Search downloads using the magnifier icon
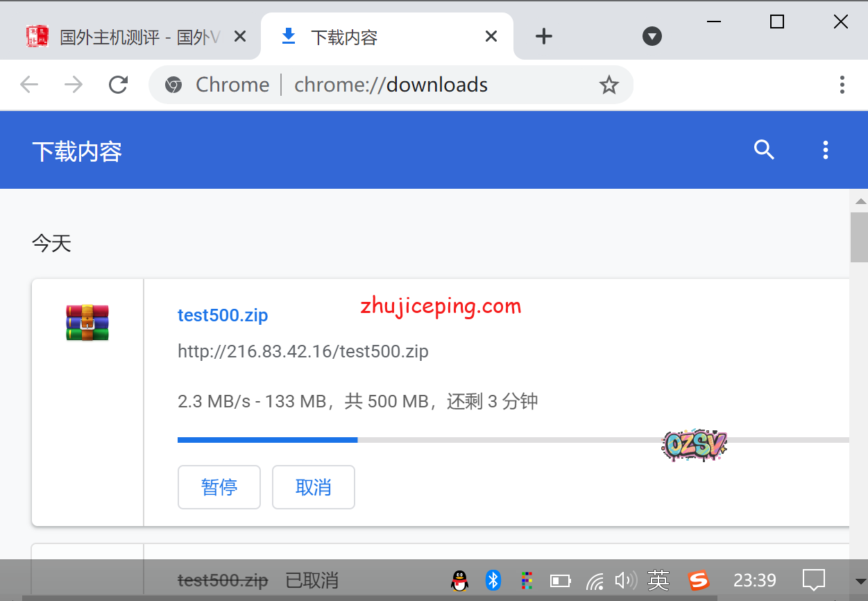868x601 pixels. tap(764, 150)
